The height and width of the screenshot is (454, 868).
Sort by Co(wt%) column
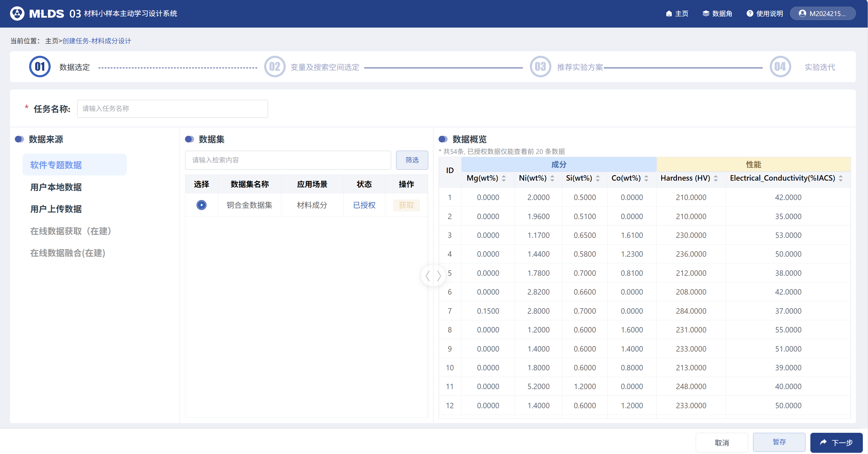click(x=646, y=178)
